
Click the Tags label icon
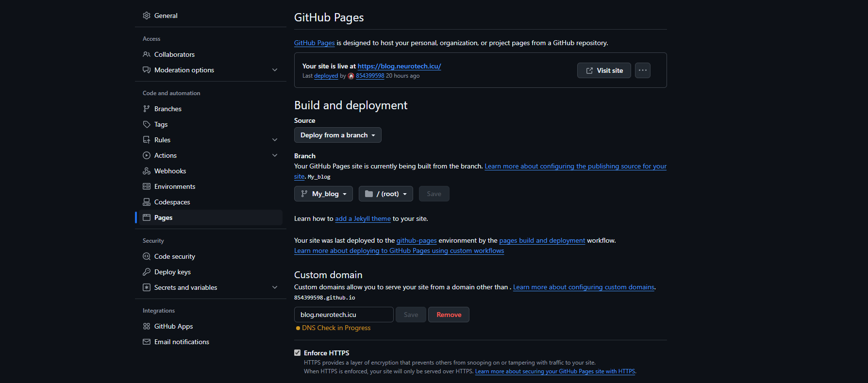(147, 124)
